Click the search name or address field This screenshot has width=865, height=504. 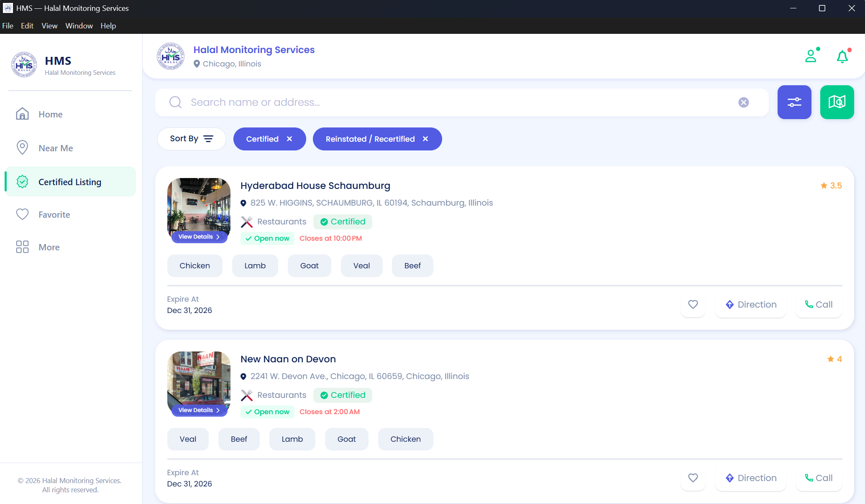[x=462, y=102]
